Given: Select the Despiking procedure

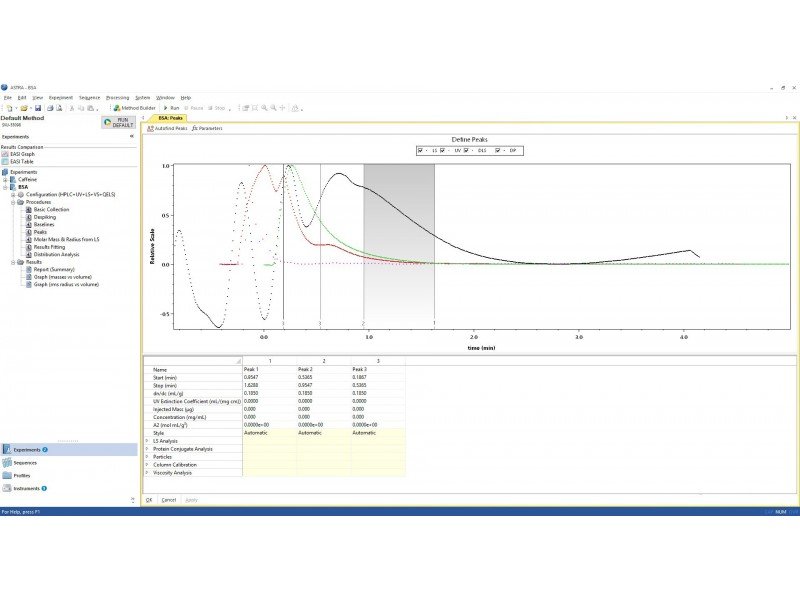Looking at the screenshot, I should 41,217.
